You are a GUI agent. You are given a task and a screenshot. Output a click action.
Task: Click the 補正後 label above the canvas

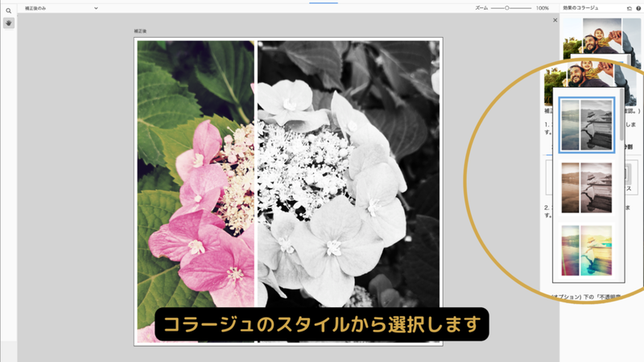(140, 31)
